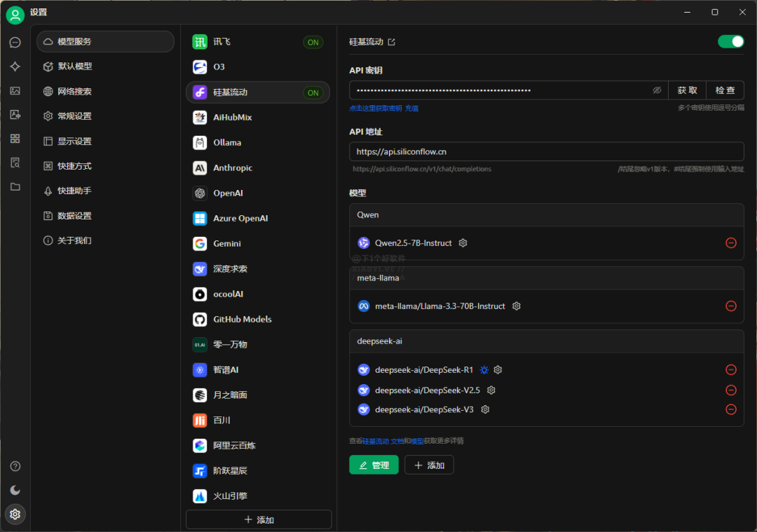
Task: Click the 检查 API key button
Action: (725, 90)
